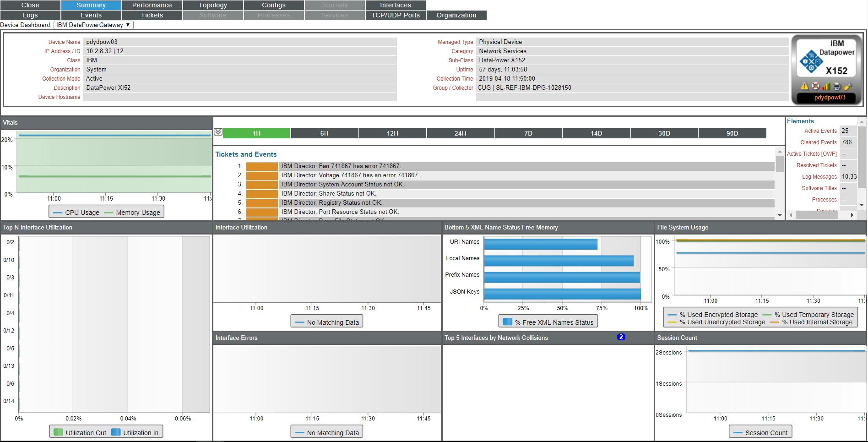Click orange severity swatch for event 4
Image resolution: width=868 pixels, height=442 pixels.
click(262, 194)
